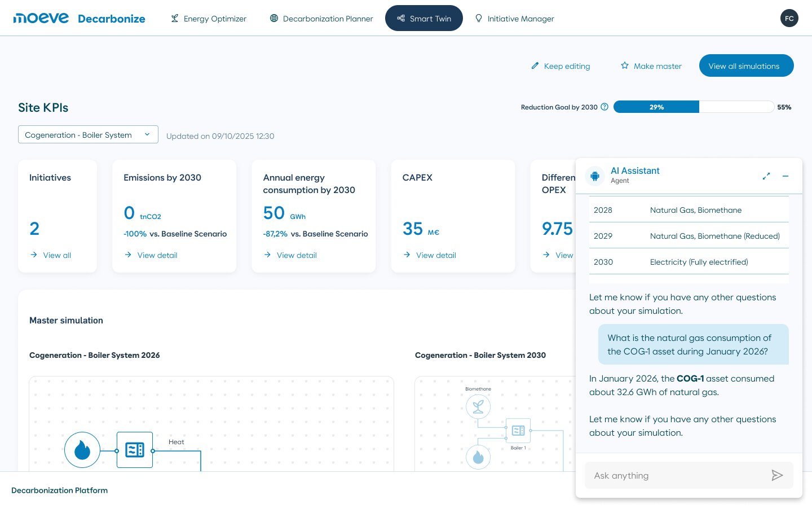This screenshot has height=508, width=812.
Task: Click the Boiler 1 node in 2030 diagram
Action: (x=518, y=431)
